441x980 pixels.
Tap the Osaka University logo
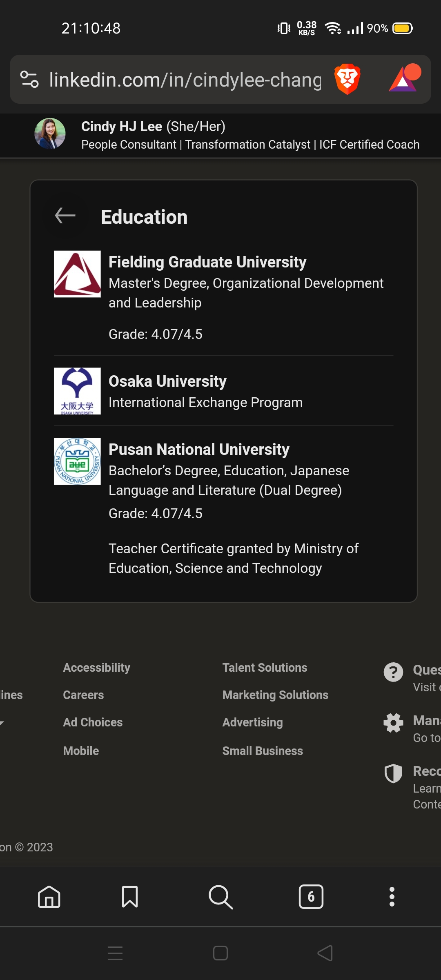pyautogui.click(x=77, y=391)
